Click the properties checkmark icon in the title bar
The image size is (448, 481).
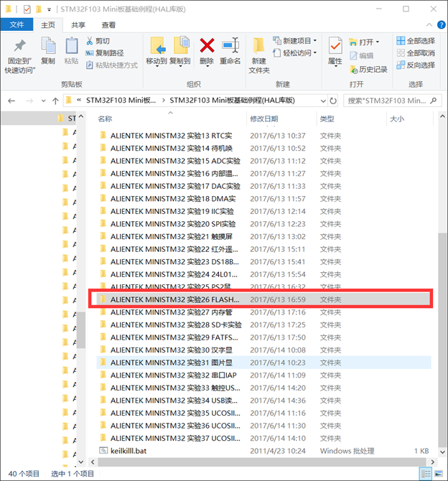pos(27,9)
